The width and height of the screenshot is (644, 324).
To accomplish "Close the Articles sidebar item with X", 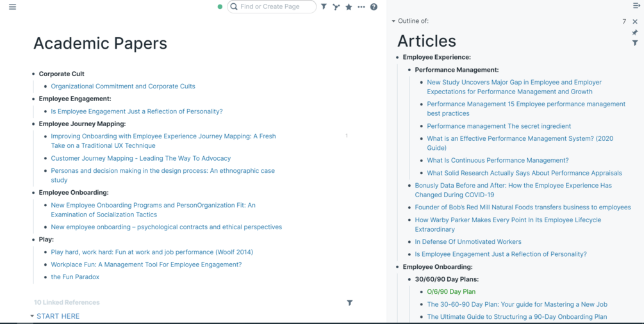I will (635, 21).
